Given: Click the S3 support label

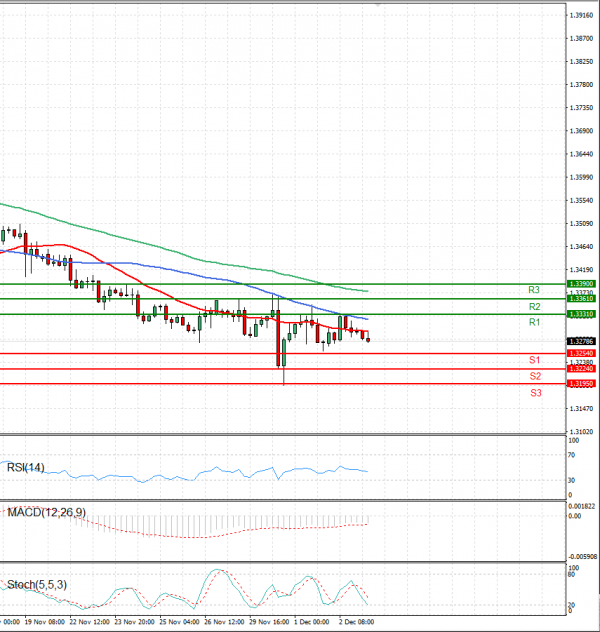Looking at the screenshot, I should 536,393.
